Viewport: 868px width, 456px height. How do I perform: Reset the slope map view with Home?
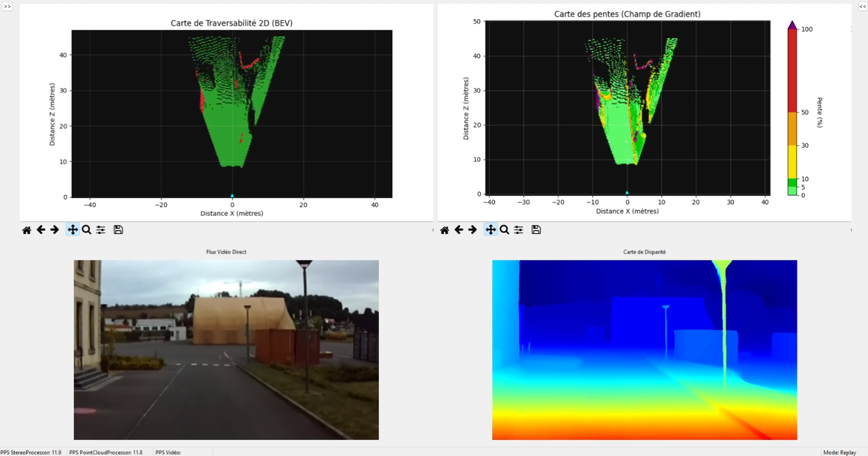[445, 230]
